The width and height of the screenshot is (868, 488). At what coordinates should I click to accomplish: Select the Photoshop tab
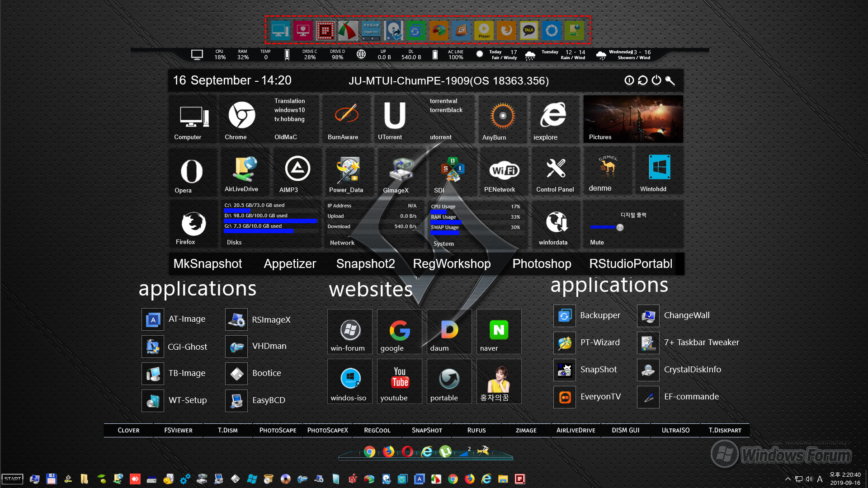pos(542,264)
